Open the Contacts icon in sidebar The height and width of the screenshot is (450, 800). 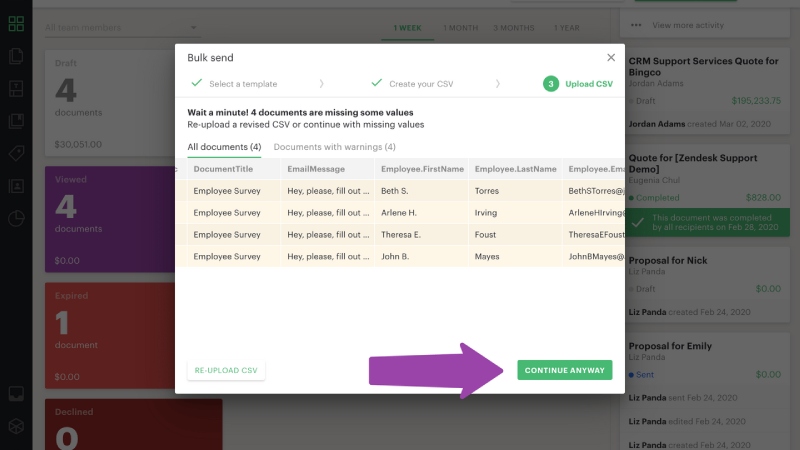tap(16, 186)
